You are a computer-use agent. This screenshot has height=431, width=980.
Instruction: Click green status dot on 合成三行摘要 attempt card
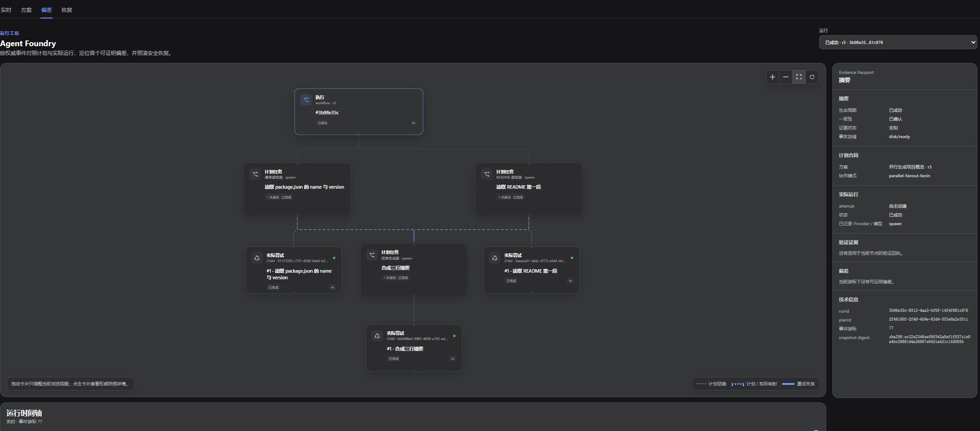pos(454,336)
